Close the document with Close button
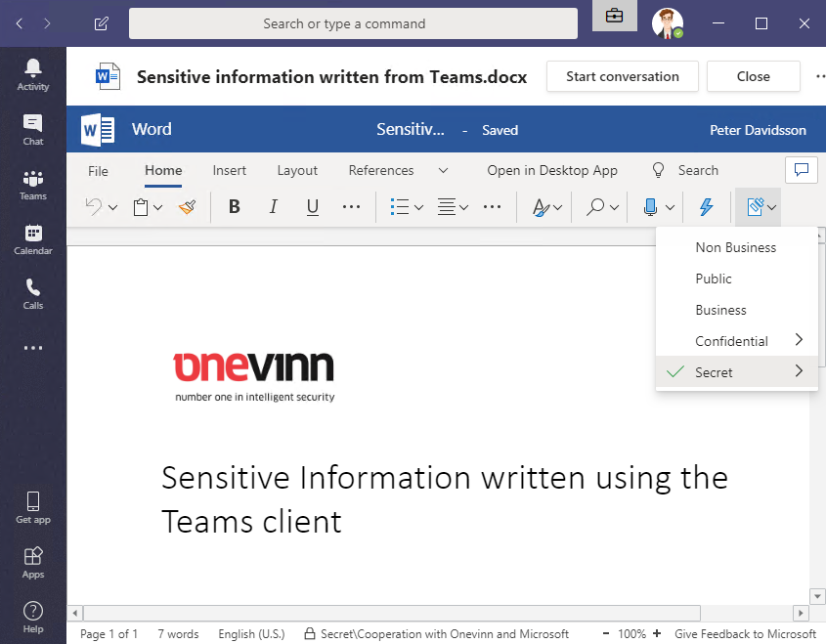 pos(754,76)
